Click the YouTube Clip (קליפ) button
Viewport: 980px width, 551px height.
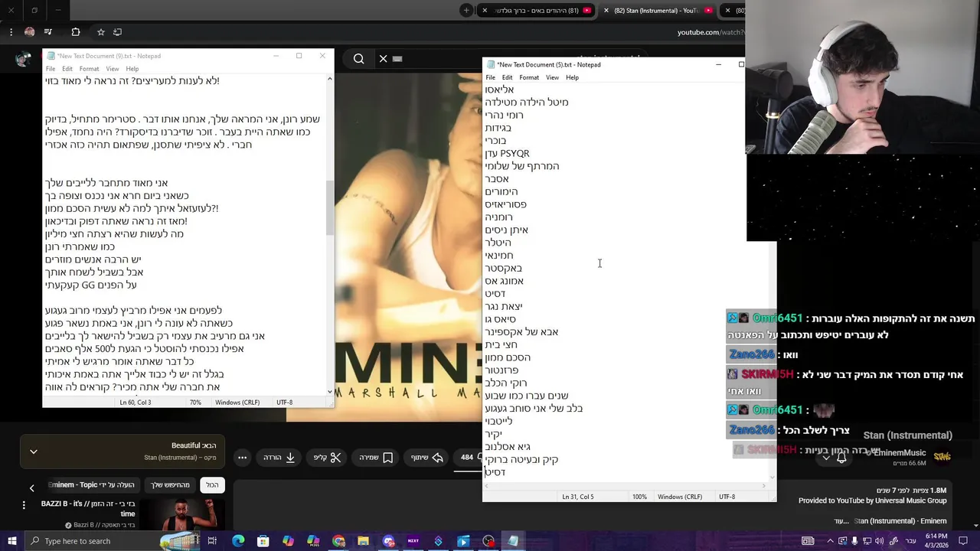point(327,458)
